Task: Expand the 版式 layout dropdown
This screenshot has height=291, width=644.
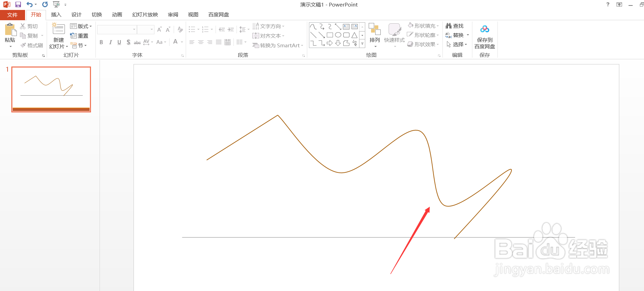Action: (81, 26)
